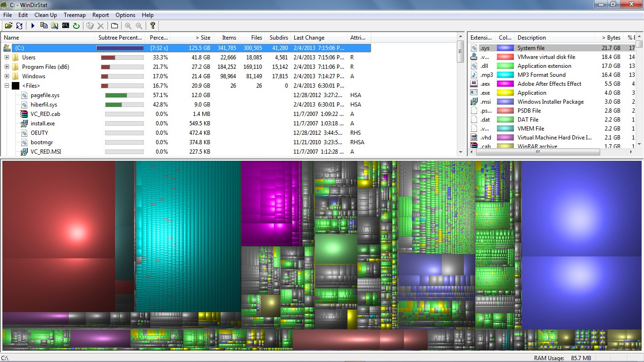Collapse the <Files> node
The image size is (644, 362).
tap(7, 86)
